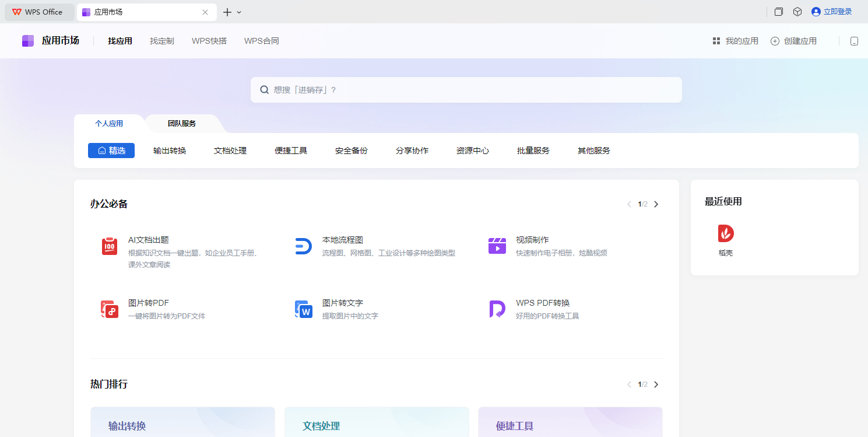Open the 视频制作 app icon
The width and height of the screenshot is (868, 437).
coord(497,246)
